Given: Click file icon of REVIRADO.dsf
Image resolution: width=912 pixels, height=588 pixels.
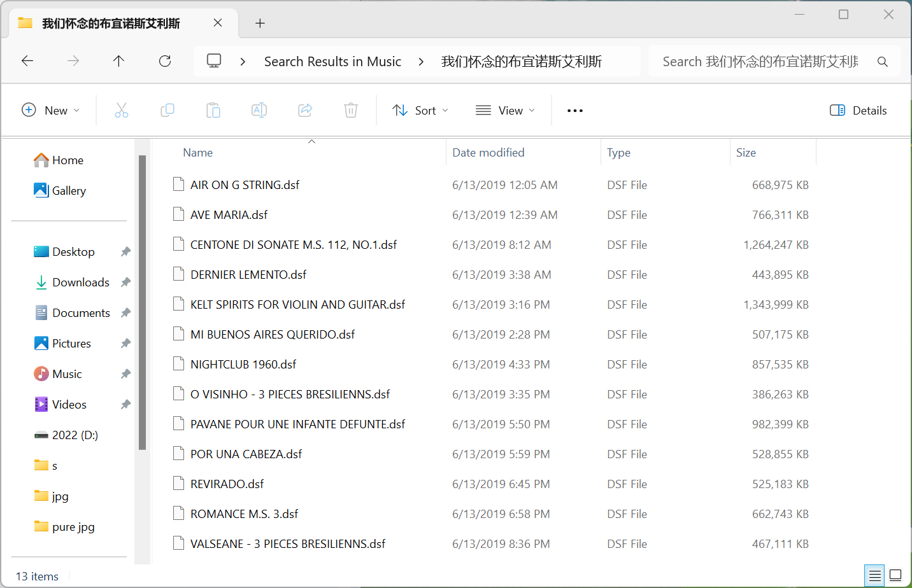Looking at the screenshot, I should pyautogui.click(x=179, y=484).
